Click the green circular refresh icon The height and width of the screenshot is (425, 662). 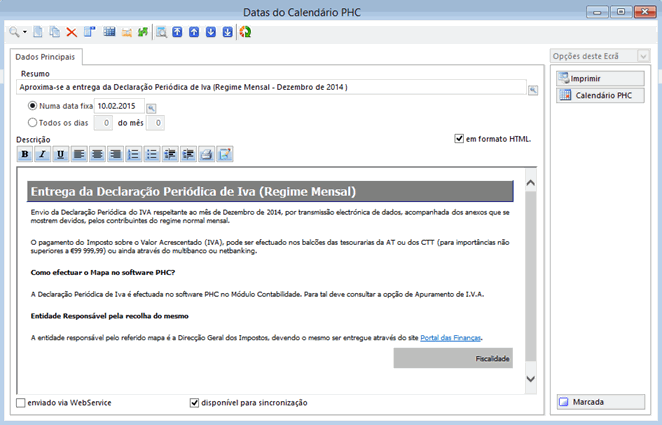pyautogui.click(x=245, y=32)
